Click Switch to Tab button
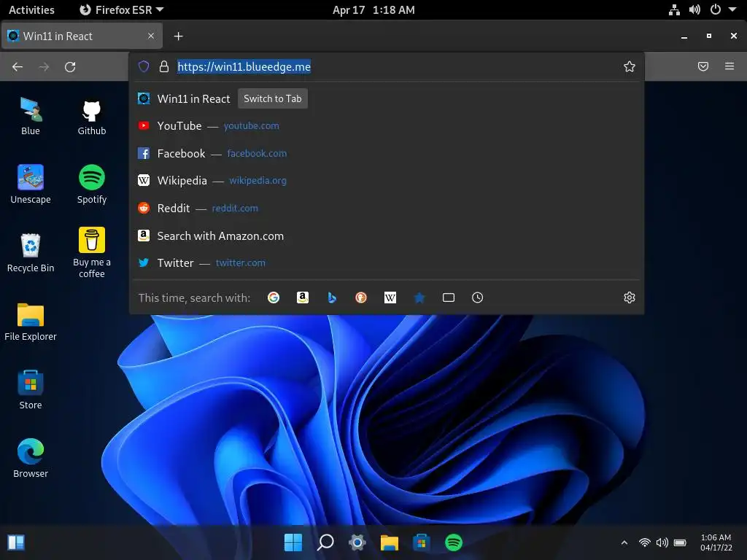Screen dimensions: 747x560 click(x=273, y=98)
